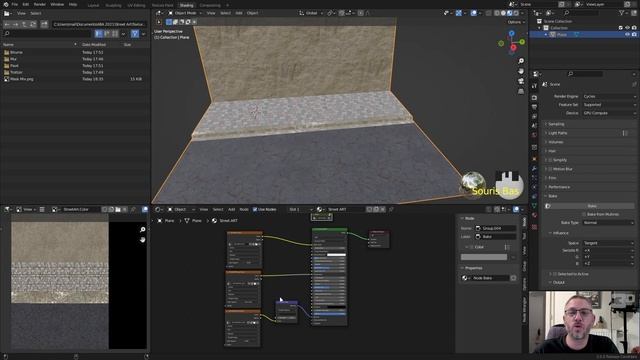Go to parent directory in file browser
Viewport: 640px width, 360px height.
[24, 24]
